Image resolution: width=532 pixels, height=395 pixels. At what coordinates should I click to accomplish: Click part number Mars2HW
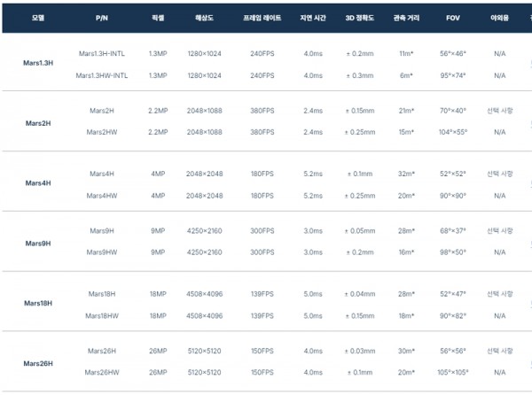102,132
